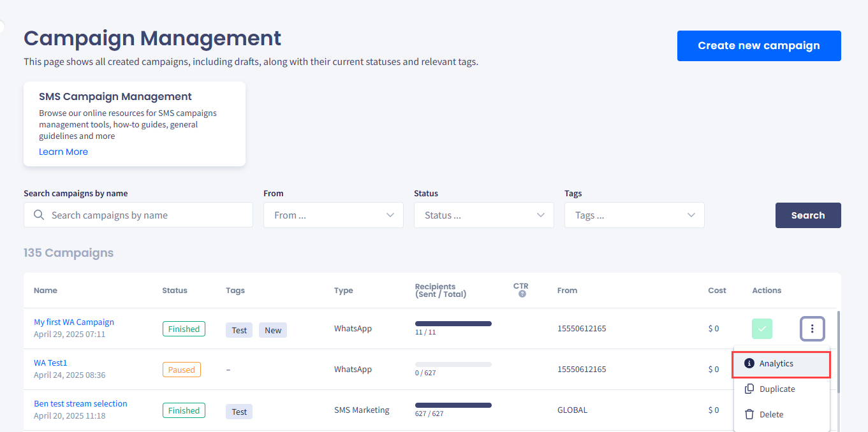Click the Paused status badge of WA Test1
Screen dimensions: 868x432
point(181,370)
